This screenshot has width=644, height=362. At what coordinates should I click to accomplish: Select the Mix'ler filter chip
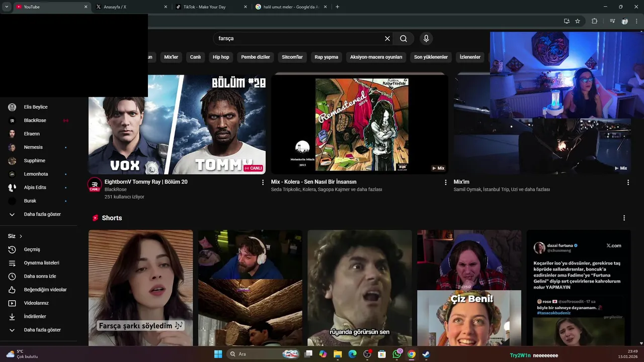[x=171, y=57]
